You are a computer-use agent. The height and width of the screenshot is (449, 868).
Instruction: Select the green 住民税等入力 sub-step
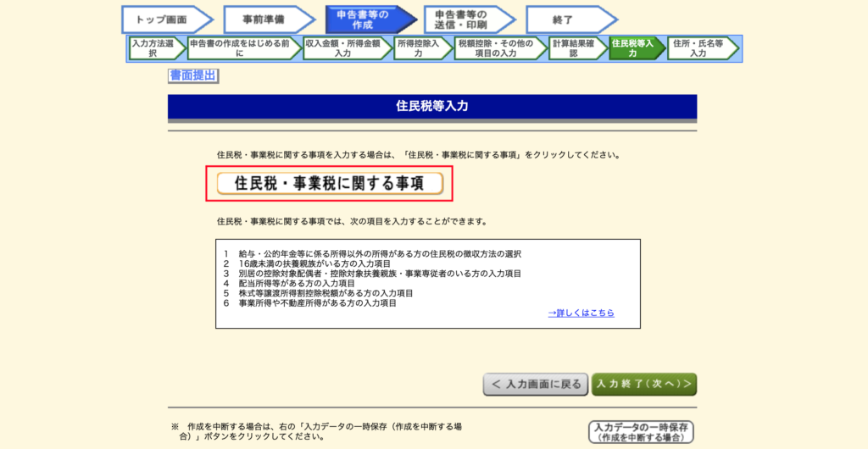click(634, 47)
